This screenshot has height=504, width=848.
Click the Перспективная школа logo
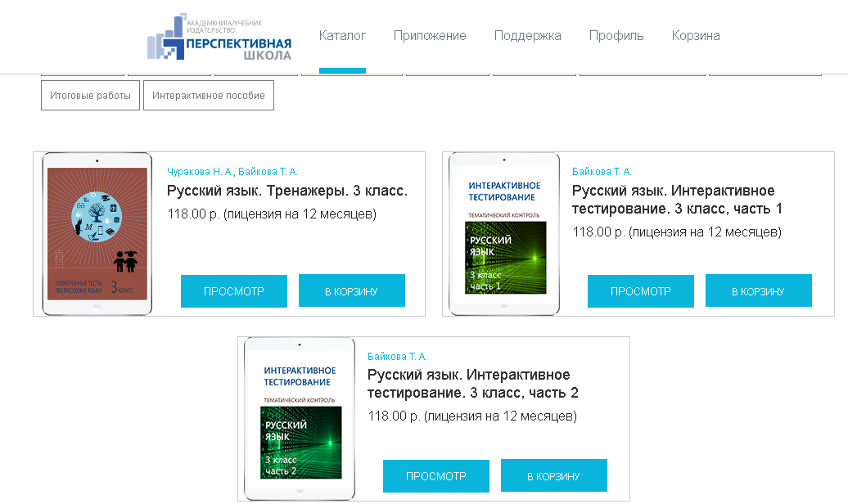[x=219, y=39]
